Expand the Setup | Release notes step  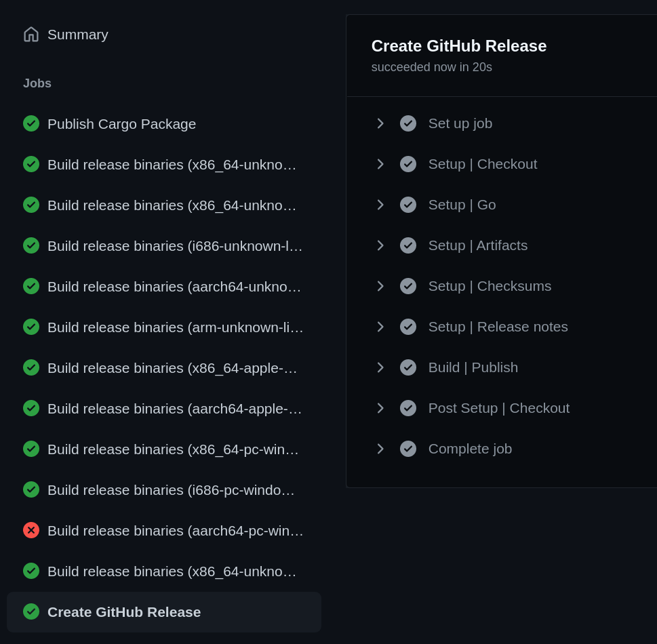click(x=380, y=327)
